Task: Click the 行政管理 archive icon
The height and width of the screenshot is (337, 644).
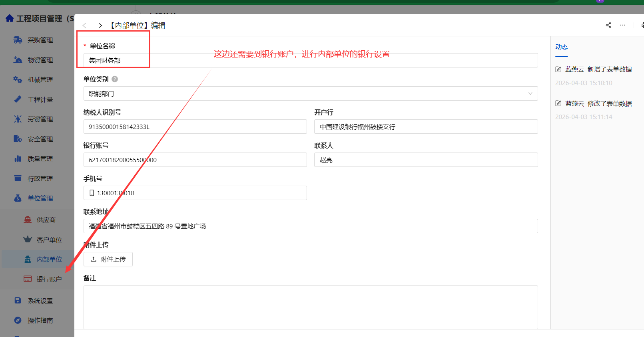Action: (x=18, y=178)
